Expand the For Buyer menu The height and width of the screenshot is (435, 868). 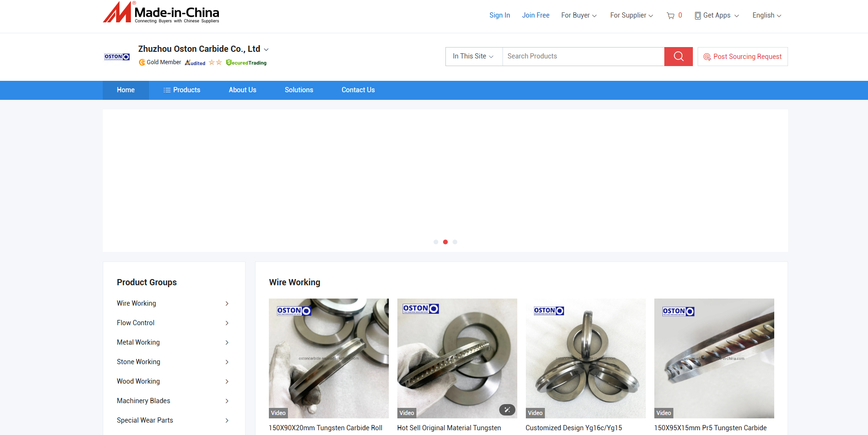[x=579, y=16]
